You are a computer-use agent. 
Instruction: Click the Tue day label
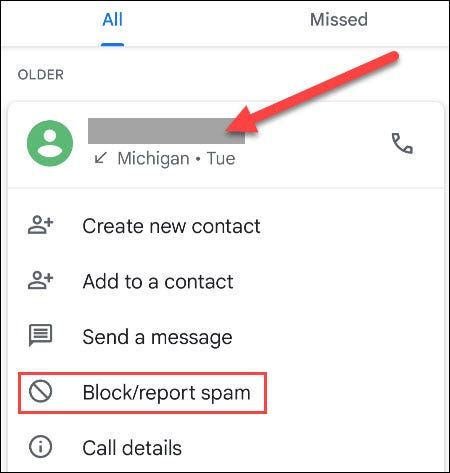[x=221, y=158]
